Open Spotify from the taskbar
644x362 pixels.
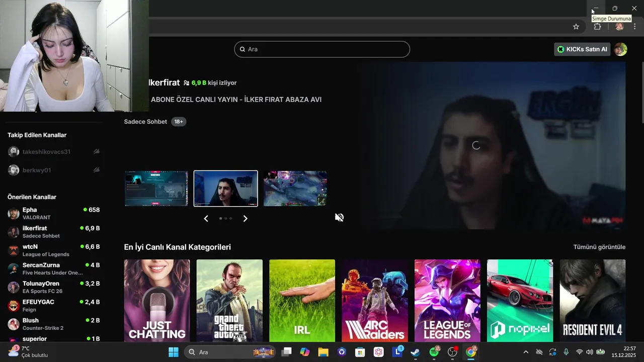tap(434, 352)
